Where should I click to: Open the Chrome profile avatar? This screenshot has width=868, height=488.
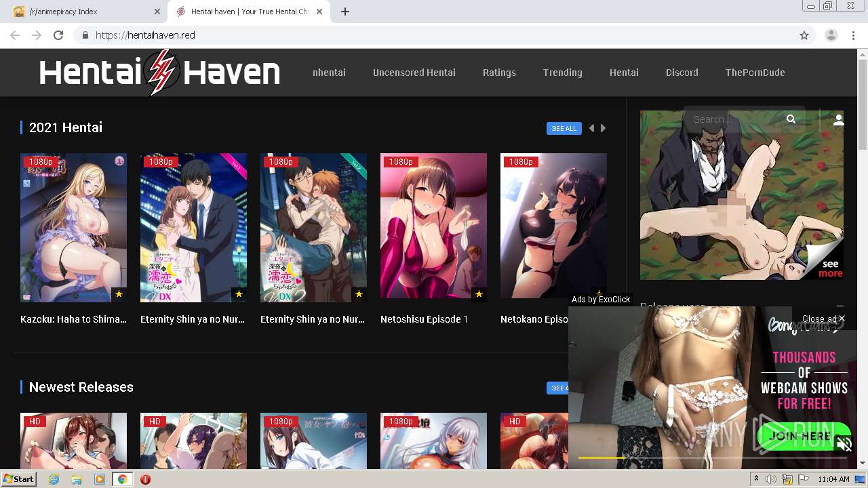831,35
